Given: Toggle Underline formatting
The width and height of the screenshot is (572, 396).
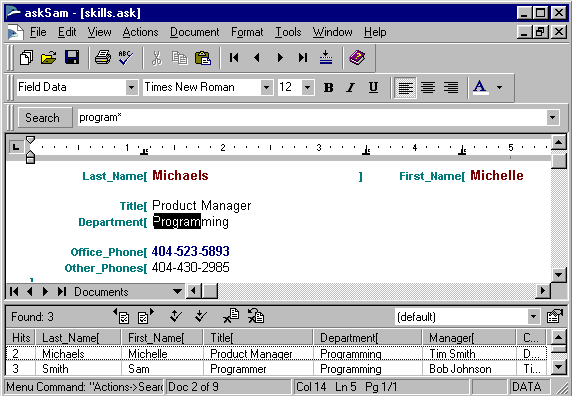Looking at the screenshot, I should coord(373,88).
